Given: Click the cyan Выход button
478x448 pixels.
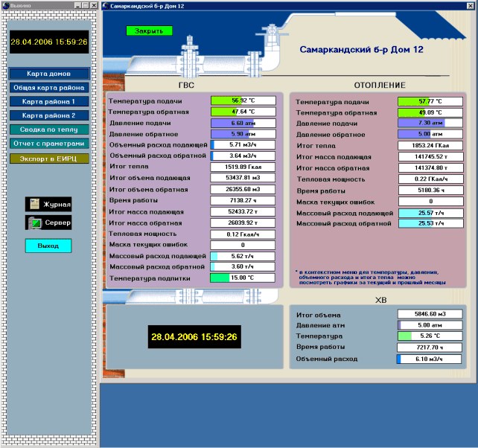Looking at the screenshot, I should (48, 245).
